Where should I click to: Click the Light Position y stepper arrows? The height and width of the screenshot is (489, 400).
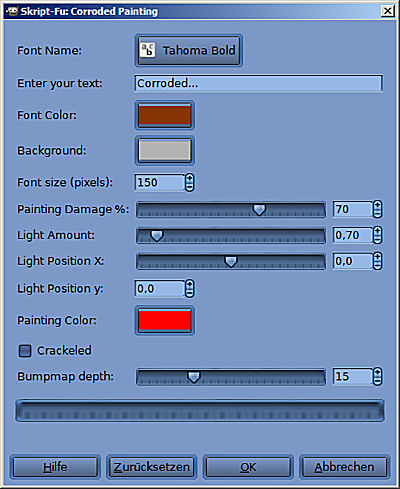tap(190, 289)
